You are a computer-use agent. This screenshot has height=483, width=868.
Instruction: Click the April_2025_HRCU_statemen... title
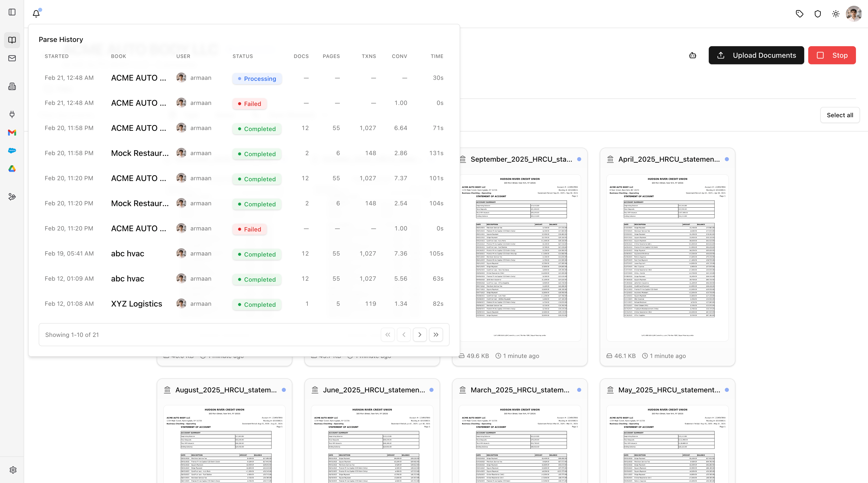click(x=669, y=159)
